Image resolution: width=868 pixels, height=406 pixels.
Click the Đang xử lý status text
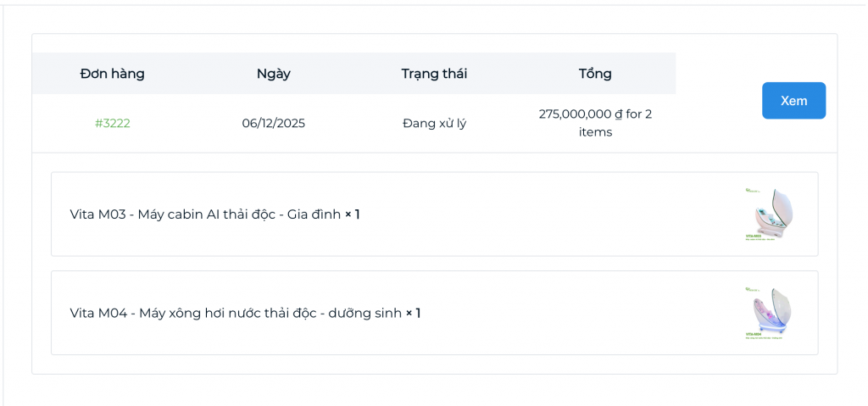pyautogui.click(x=434, y=123)
